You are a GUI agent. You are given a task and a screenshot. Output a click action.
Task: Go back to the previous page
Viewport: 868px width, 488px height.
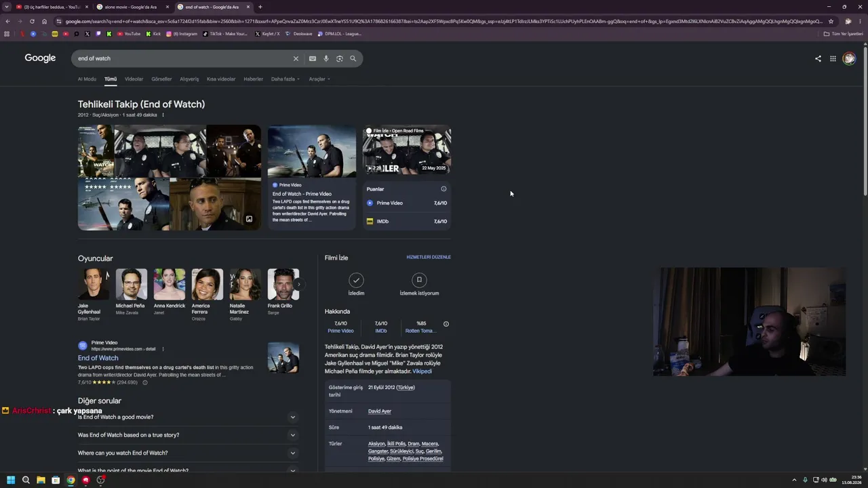(x=7, y=21)
